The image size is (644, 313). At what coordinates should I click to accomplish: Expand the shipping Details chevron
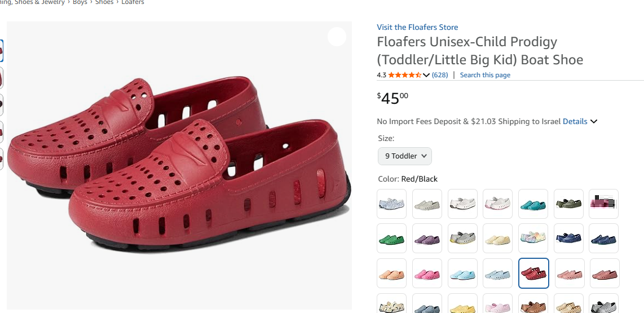(x=594, y=121)
